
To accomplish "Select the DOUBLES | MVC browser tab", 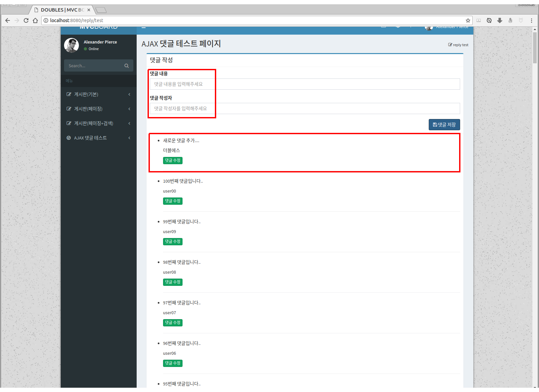I will [62, 10].
